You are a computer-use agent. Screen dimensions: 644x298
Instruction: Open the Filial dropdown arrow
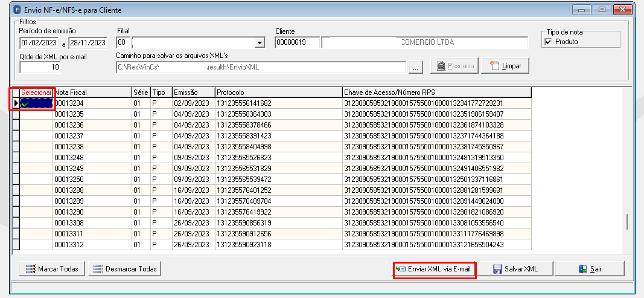[x=259, y=42]
